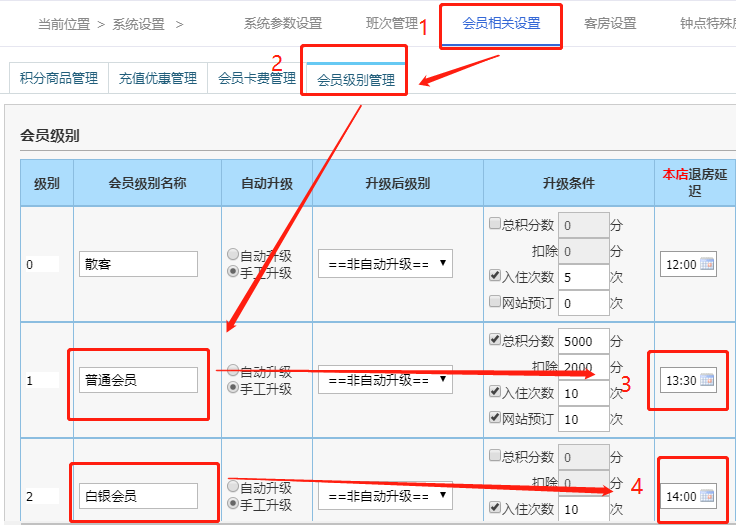The height and width of the screenshot is (525, 736).
Task: Click checkout delay time field 12:00
Action: (x=688, y=264)
